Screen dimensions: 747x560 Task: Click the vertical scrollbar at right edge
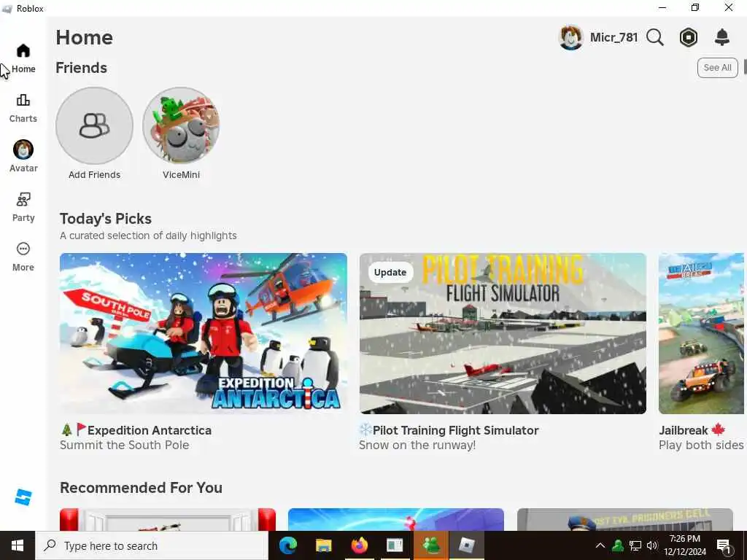tap(745, 67)
